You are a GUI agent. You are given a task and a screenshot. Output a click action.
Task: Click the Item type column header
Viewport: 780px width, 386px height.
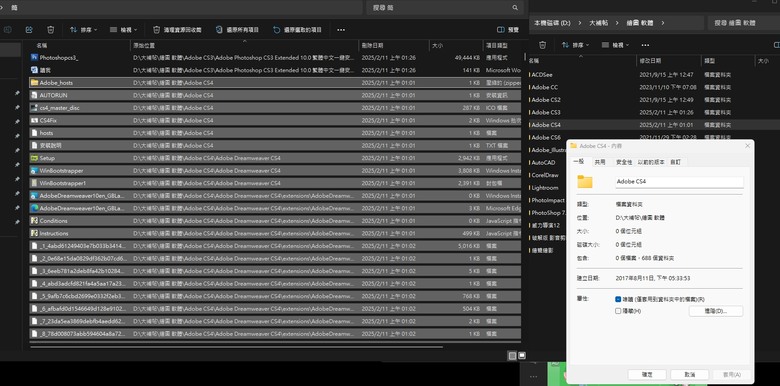pyautogui.click(x=502, y=45)
